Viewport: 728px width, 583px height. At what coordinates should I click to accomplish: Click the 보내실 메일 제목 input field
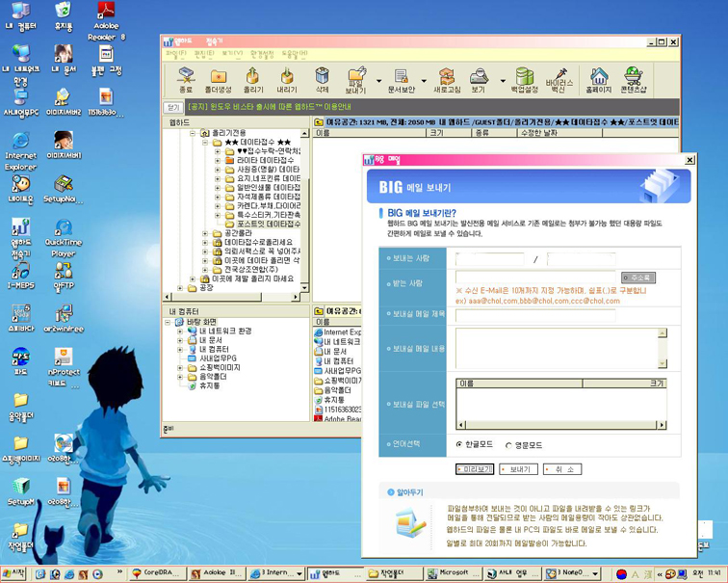[535, 314]
